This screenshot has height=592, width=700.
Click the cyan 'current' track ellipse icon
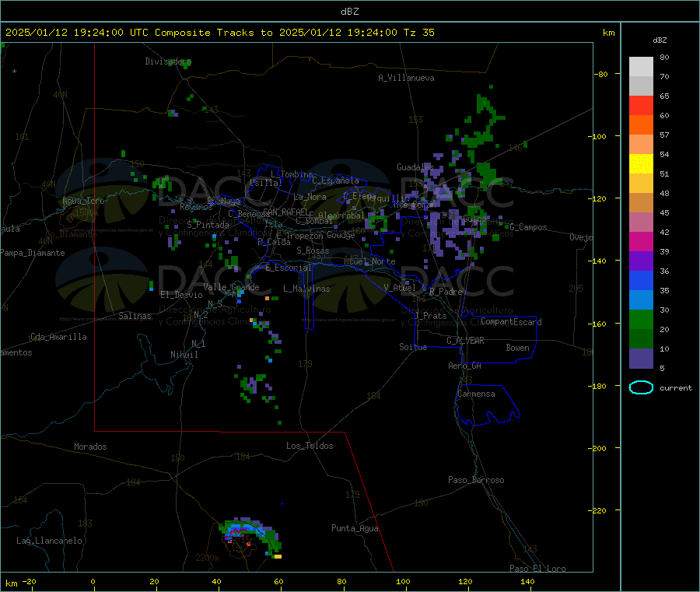pos(641,387)
